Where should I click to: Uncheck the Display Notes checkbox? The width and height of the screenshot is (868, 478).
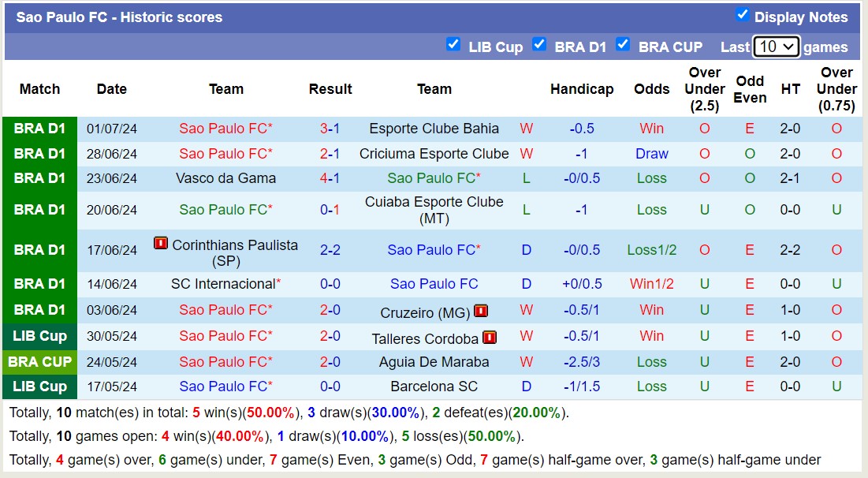click(x=743, y=14)
